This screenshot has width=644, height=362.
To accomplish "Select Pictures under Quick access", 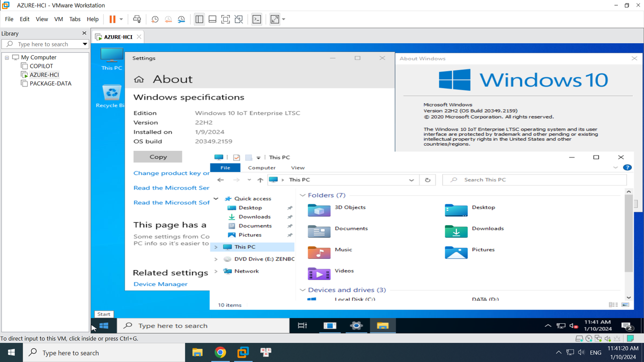I will [x=250, y=235].
